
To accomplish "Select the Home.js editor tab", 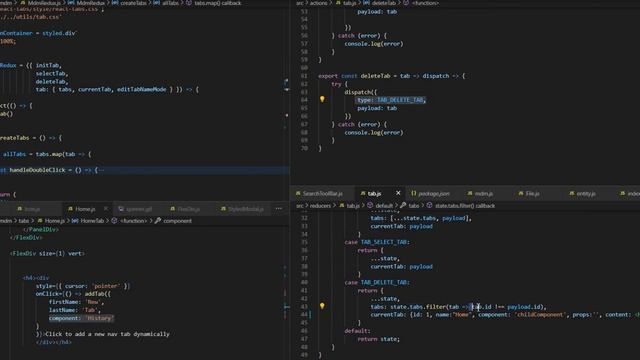I will point(85,209).
